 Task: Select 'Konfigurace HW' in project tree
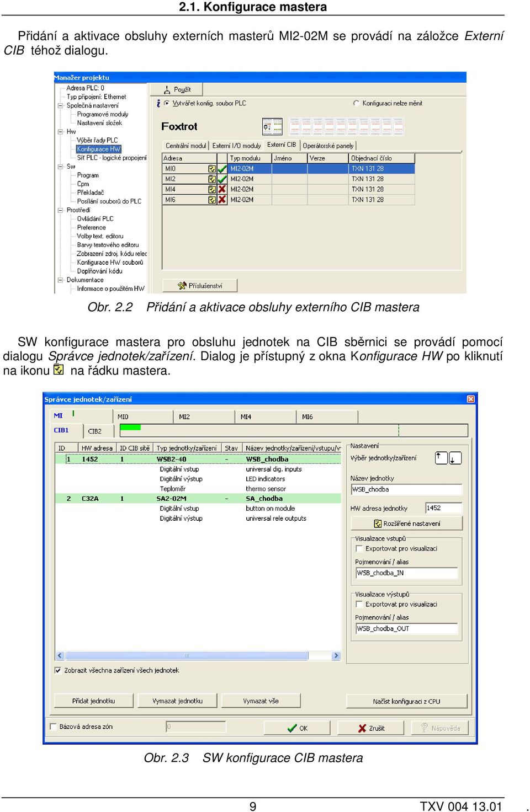click(x=98, y=149)
